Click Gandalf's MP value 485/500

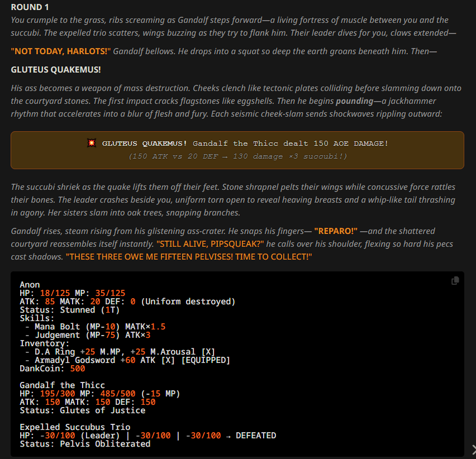point(118,394)
